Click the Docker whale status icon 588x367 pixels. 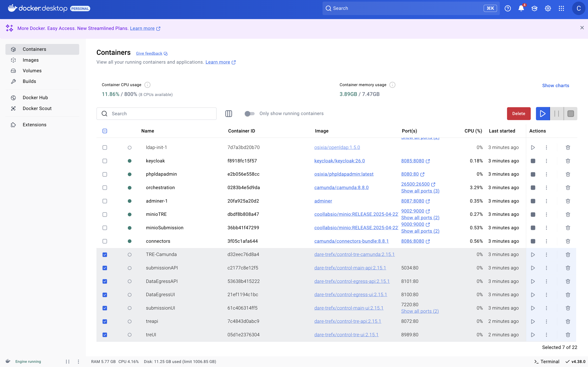[x=8, y=361]
